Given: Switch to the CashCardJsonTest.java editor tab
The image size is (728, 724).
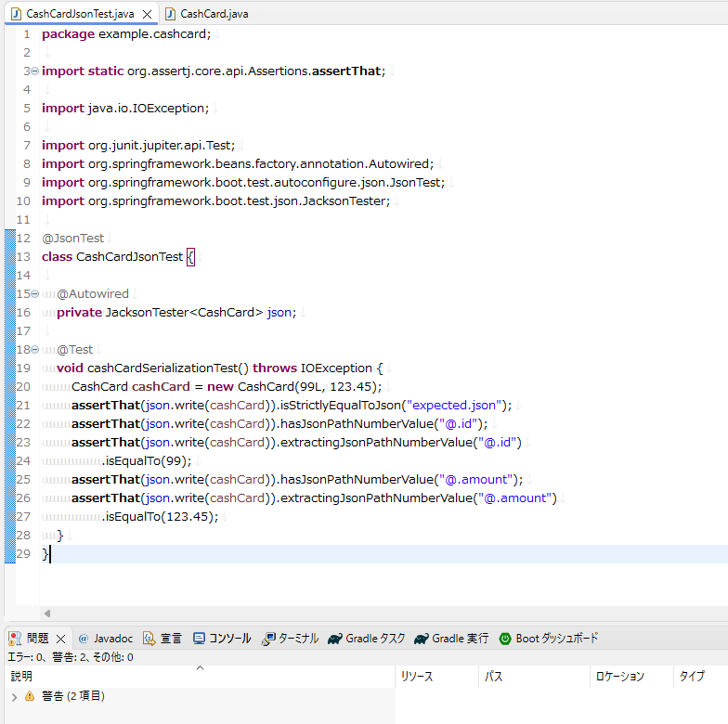Looking at the screenshot, I should click(x=80, y=14).
